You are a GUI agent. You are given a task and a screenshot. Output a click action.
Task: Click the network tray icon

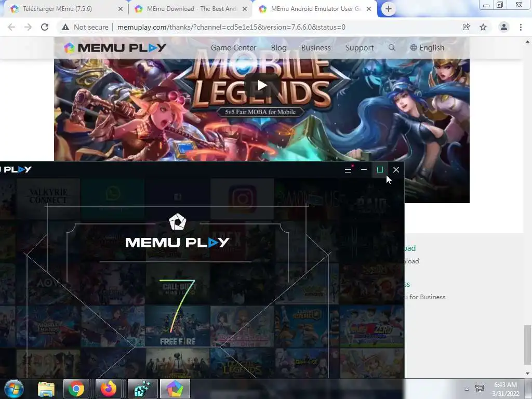click(480, 389)
